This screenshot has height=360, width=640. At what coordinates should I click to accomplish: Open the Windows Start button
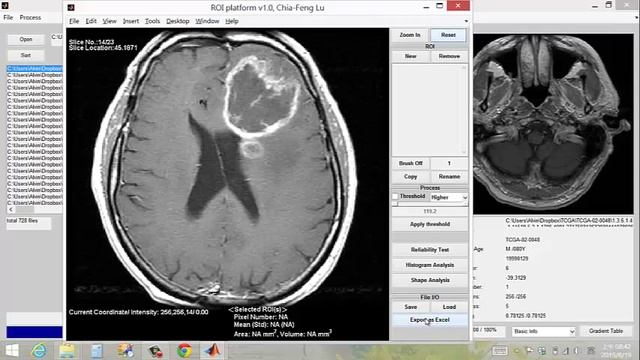pyautogui.click(x=12, y=351)
